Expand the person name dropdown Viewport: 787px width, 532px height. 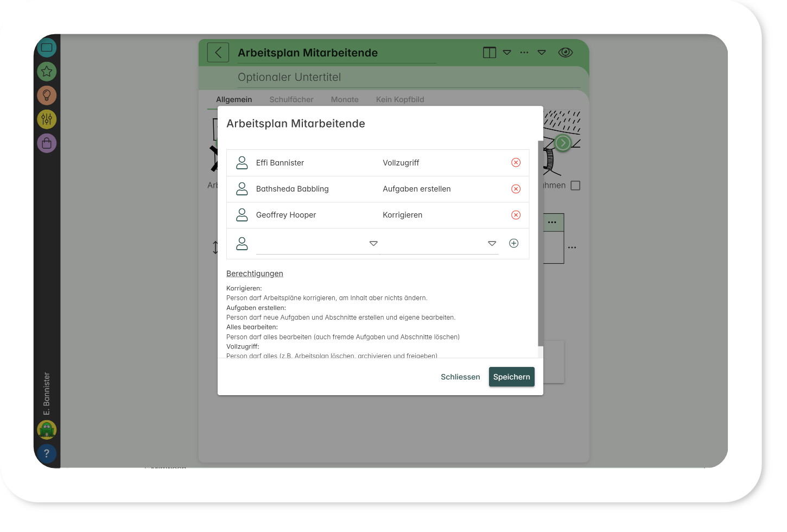tap(373, 244)
